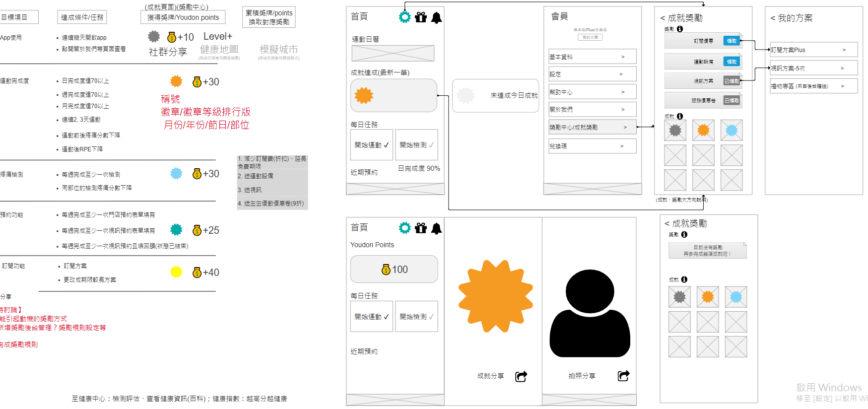Viewport: 868px width, 409px height.
Task: Click the large black person silhouette icon
Action: (590, 314)
